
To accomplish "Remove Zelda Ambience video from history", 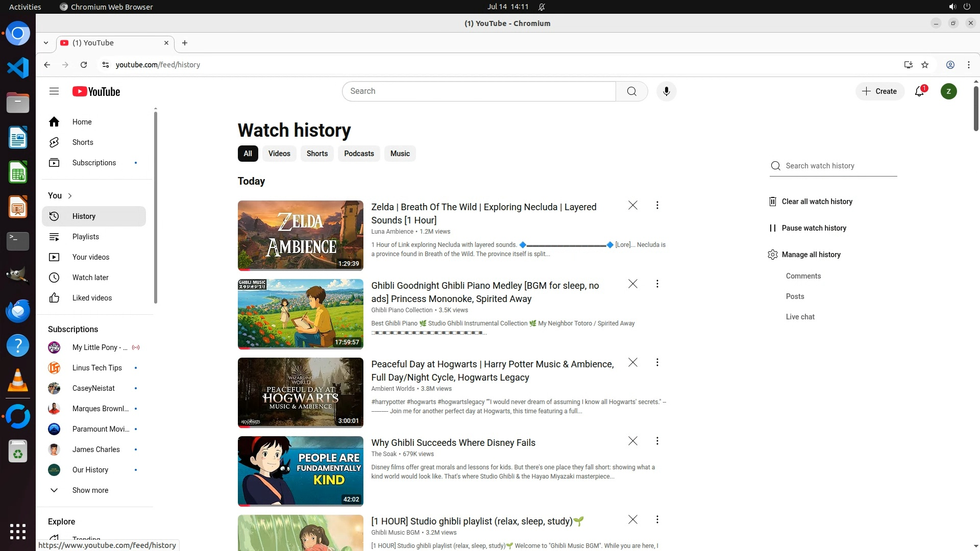I will pos(632,205).
